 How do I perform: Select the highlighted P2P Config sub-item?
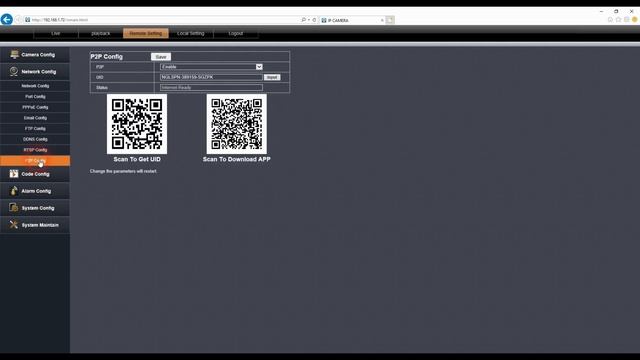(35, 160)
